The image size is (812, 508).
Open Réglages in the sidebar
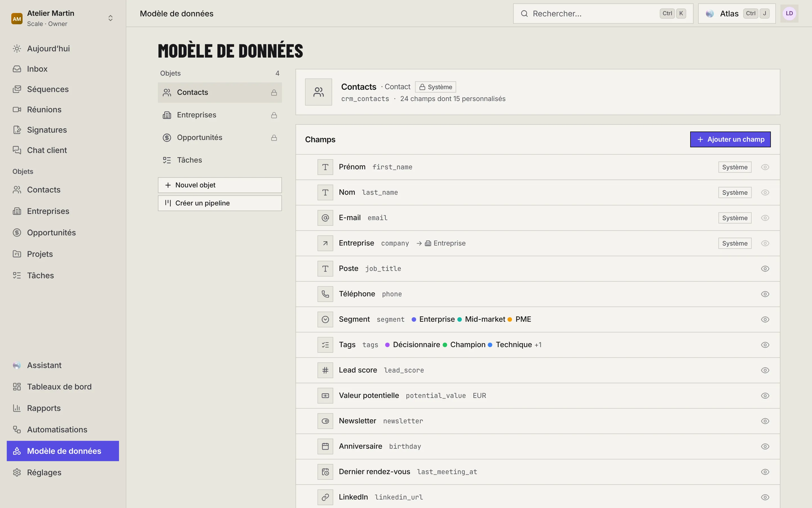(63, 472)
